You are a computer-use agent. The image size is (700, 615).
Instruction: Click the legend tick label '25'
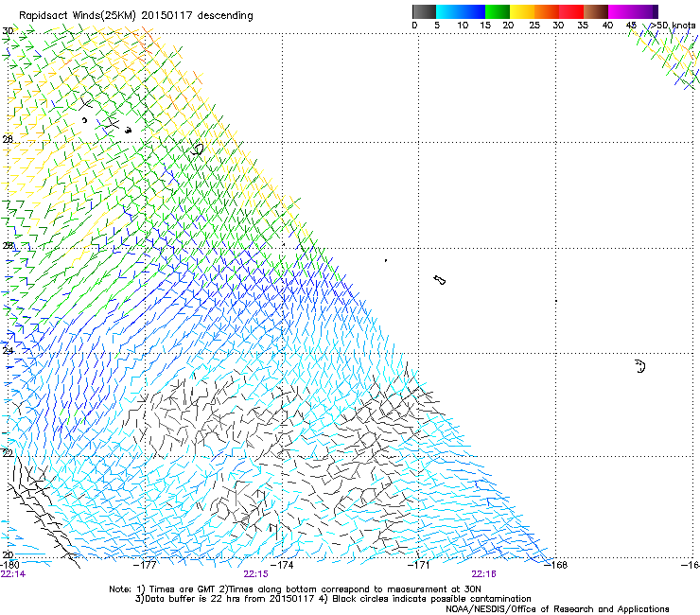click(x=534, y=26)
